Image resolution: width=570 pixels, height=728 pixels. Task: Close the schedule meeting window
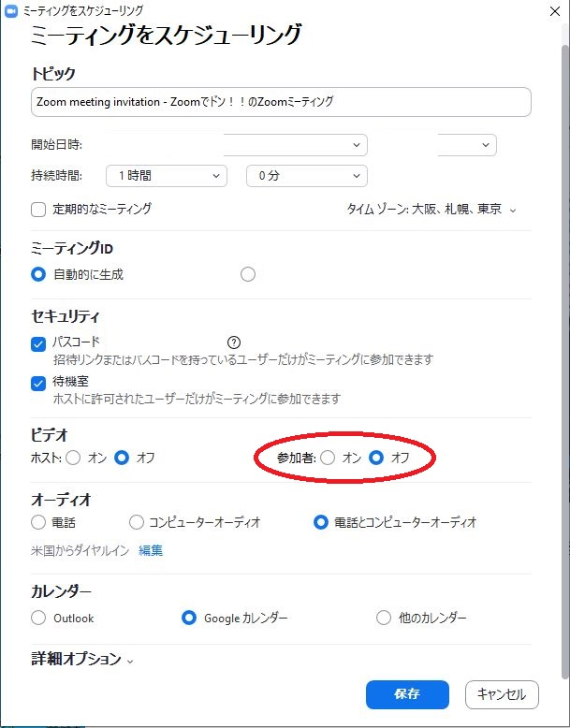click(555, 11)
